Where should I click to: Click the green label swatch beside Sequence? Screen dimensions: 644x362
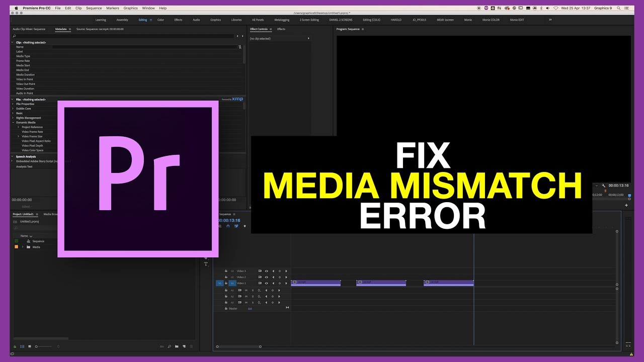point(16,241)
